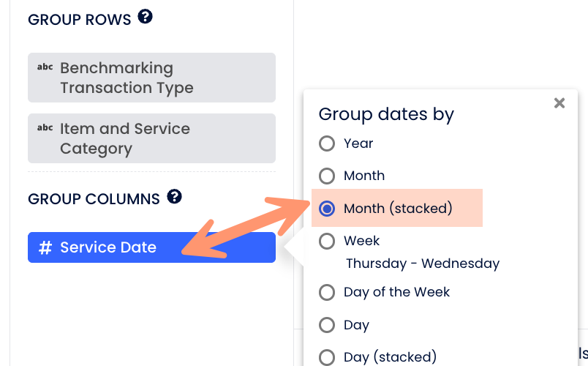The width and height of the screenshot is (588, 366).
Task: Click the Thursday - Wednesday week range text
Action: (422, 264)
